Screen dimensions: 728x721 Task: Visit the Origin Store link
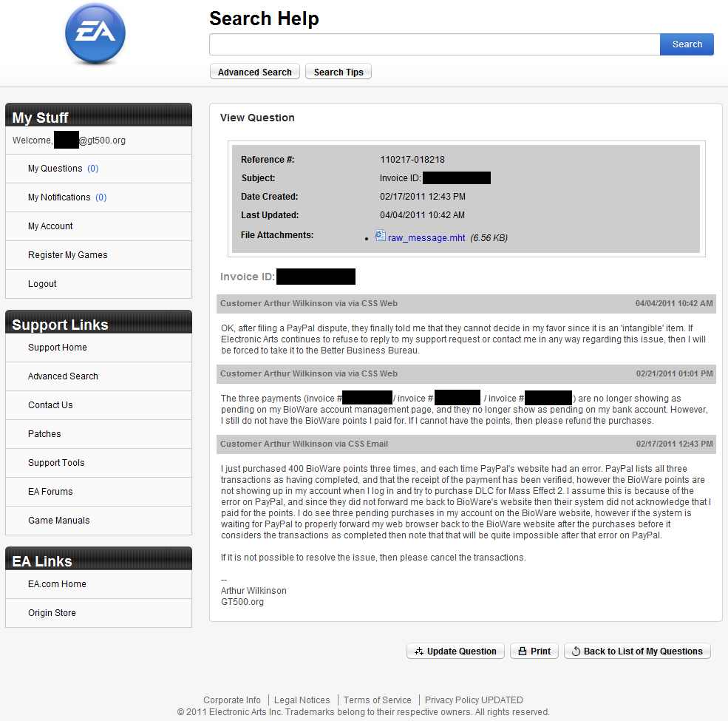pyautogui.click(x=52, y=613)
